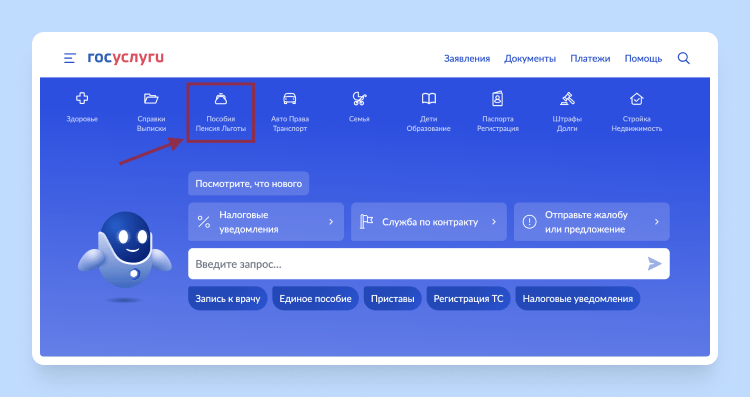This screenshot has height=397, width=750.
Task: Select the Регистрация ТС chip
Action: pos(468,298)
